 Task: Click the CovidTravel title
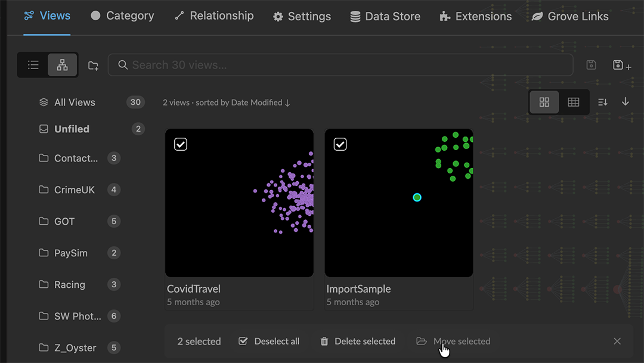point(193,288)
